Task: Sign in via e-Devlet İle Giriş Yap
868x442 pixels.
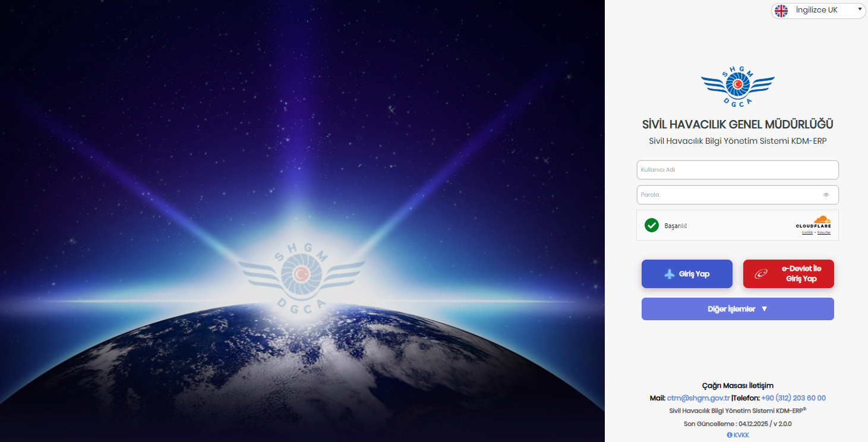Action: (x=788, y=274)
